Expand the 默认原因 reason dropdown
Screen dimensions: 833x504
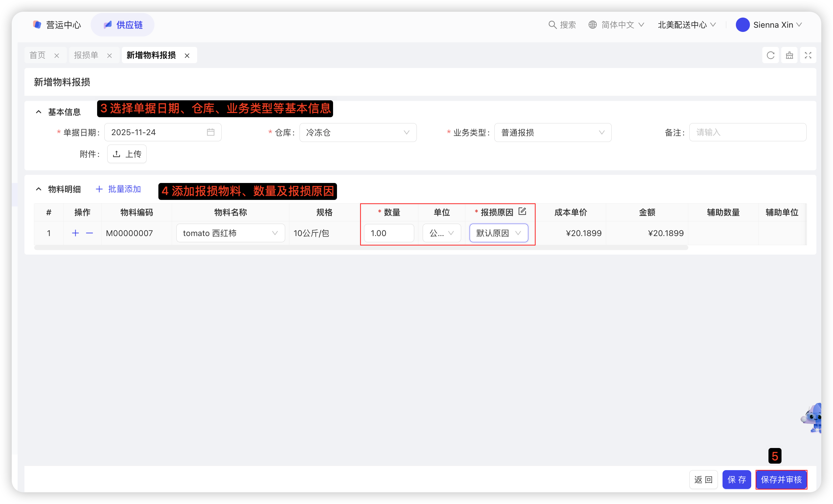(498, 233)
